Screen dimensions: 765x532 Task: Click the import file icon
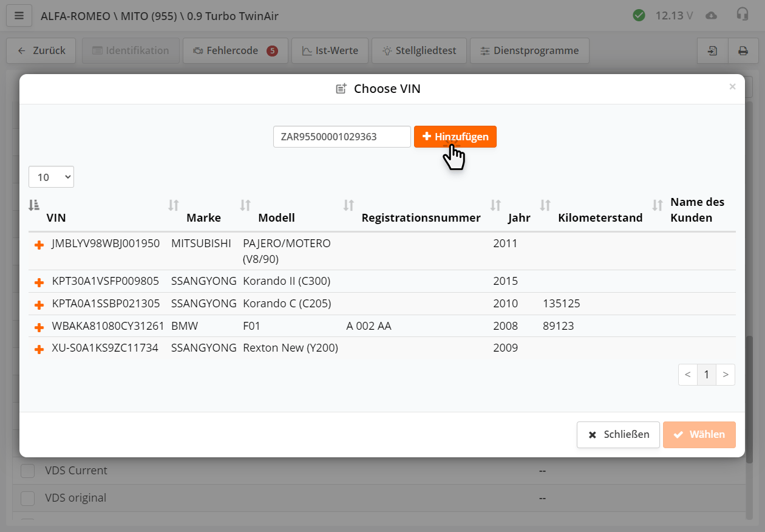[x=713, y=51]
